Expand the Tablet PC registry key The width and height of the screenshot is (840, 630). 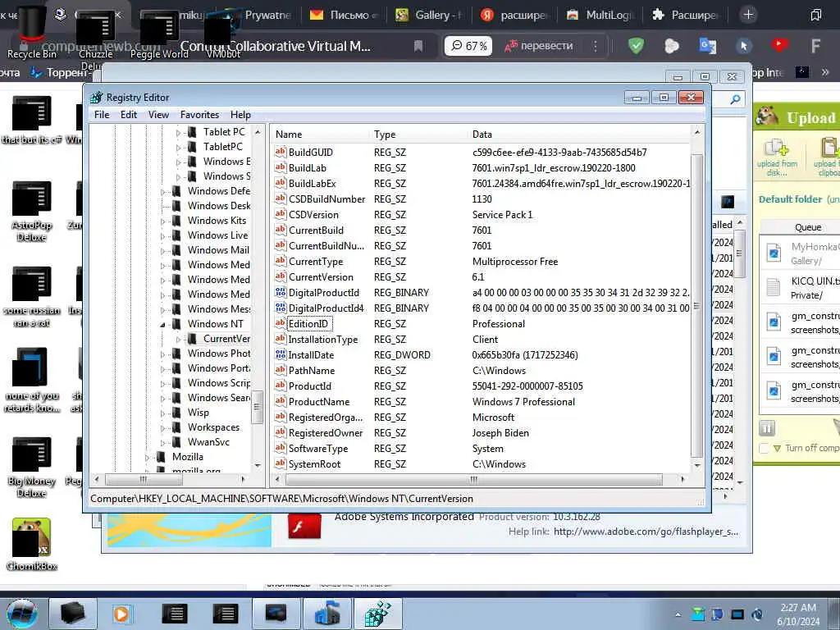coord(178,132)
